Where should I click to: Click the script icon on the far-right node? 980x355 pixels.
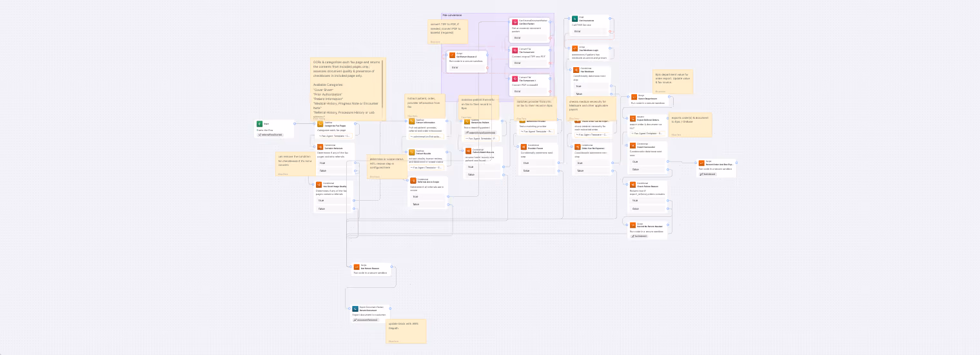coord(701,163)
